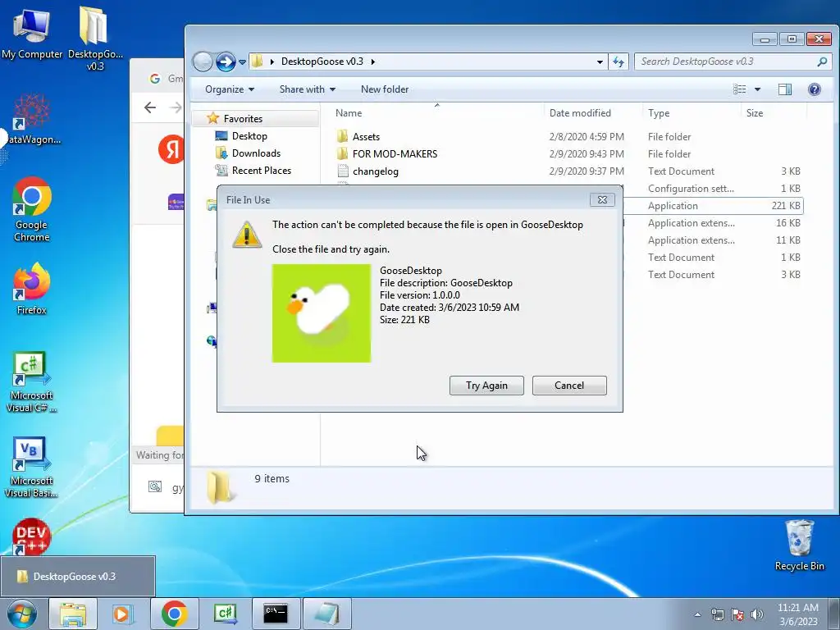Open the Windows Start menu
The height and width of the screenshot is (630, 840).
(21, 614)
